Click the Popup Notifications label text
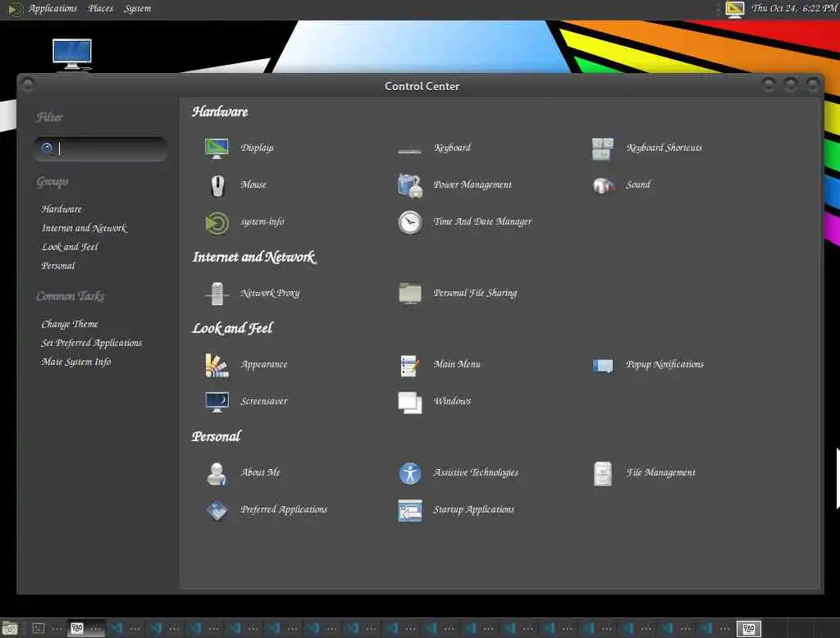This screenshot has height=638, width=840. 664,364
